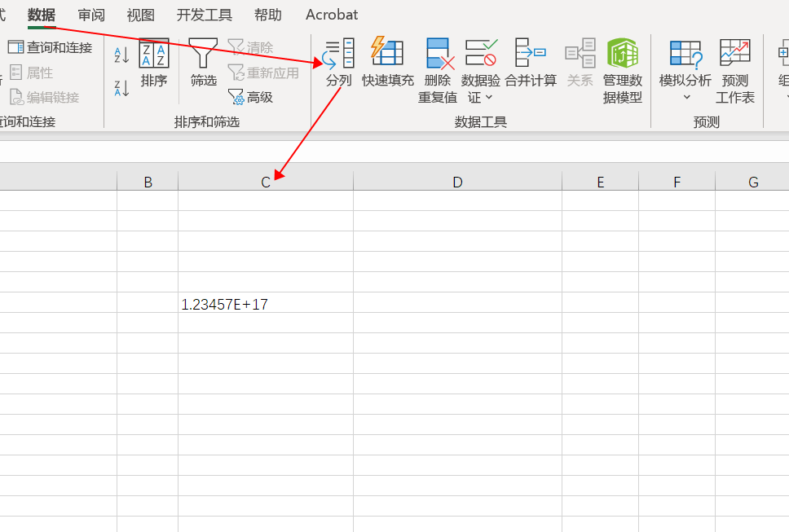789x532 pixels.
Task: Click Clear filter (清除)
Action: [x=250, y=48]
